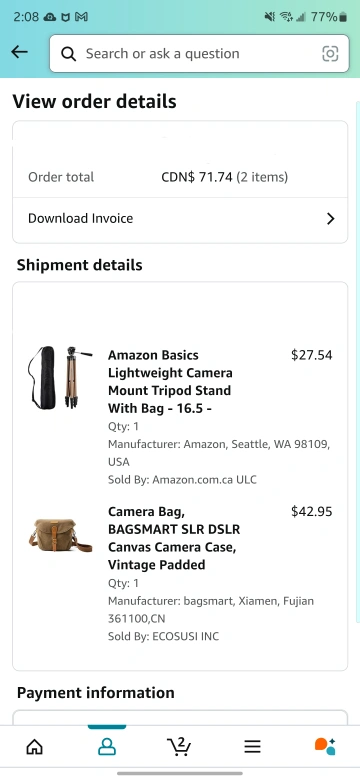Viewport: 360px width, 780px height.
Task: Launch the Rufus AI assistant icon
Action: tap(325, 746)
